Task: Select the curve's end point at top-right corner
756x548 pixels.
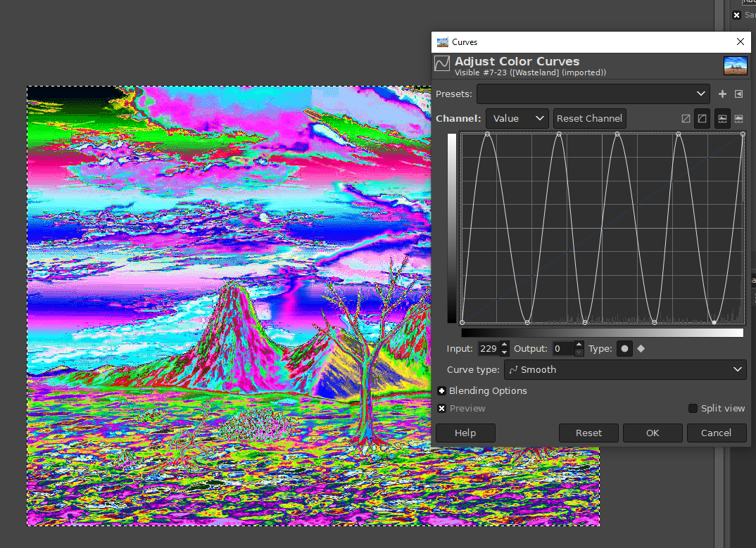Action: point(743,134)
